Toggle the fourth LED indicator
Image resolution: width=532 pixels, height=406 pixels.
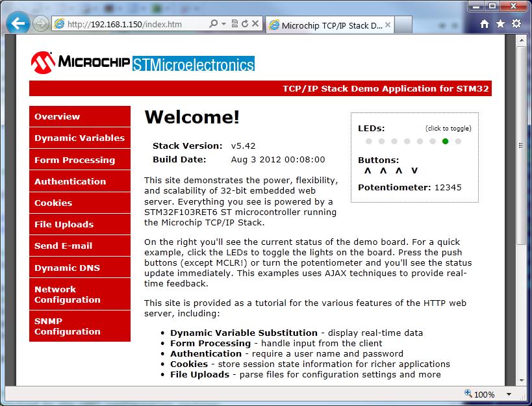coord(407,141)
